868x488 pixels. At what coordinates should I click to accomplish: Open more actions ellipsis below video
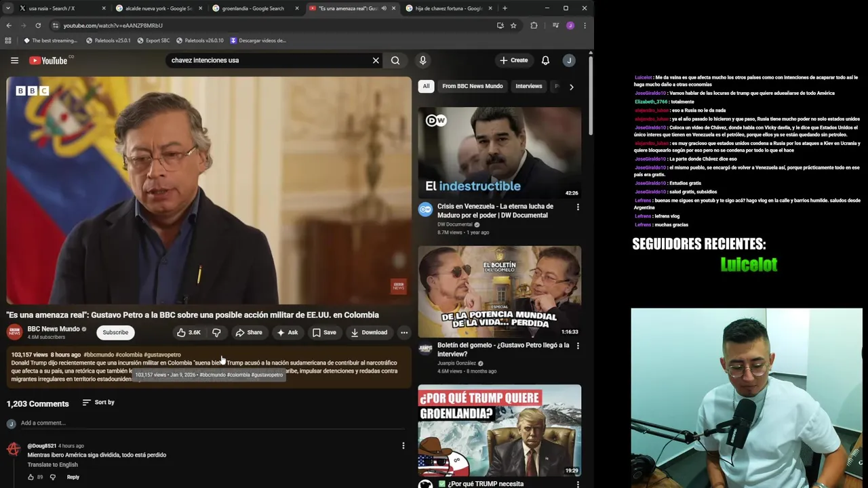coord(404,332)
